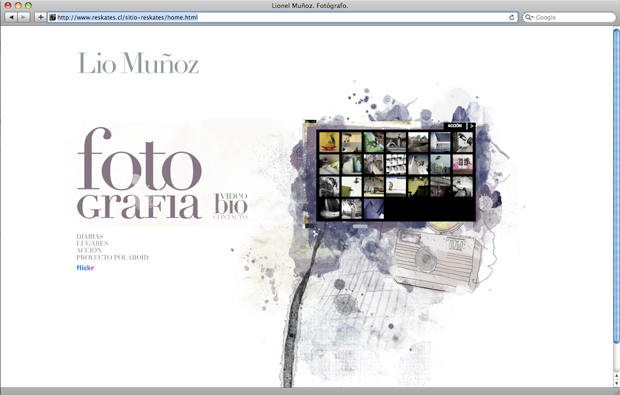The image size is (620, 395).
Task: Click the scrollbar down arrow
Action: coord(616,383)
